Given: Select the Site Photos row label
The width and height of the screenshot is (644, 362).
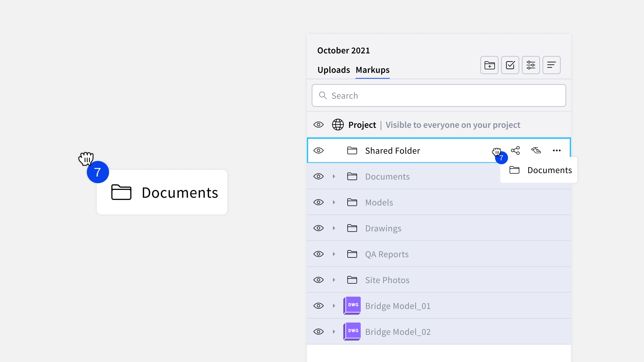Looking at the screenshot, I should tap(387, 280).
